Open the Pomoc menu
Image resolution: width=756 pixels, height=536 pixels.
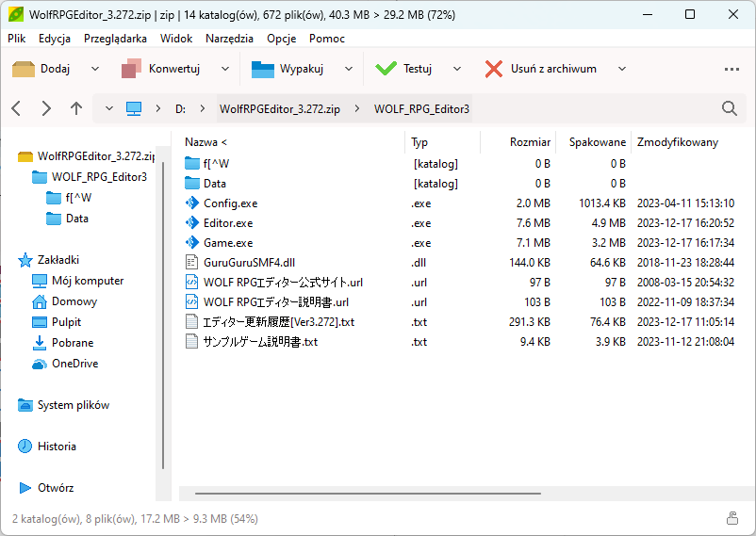coord(327,39)
